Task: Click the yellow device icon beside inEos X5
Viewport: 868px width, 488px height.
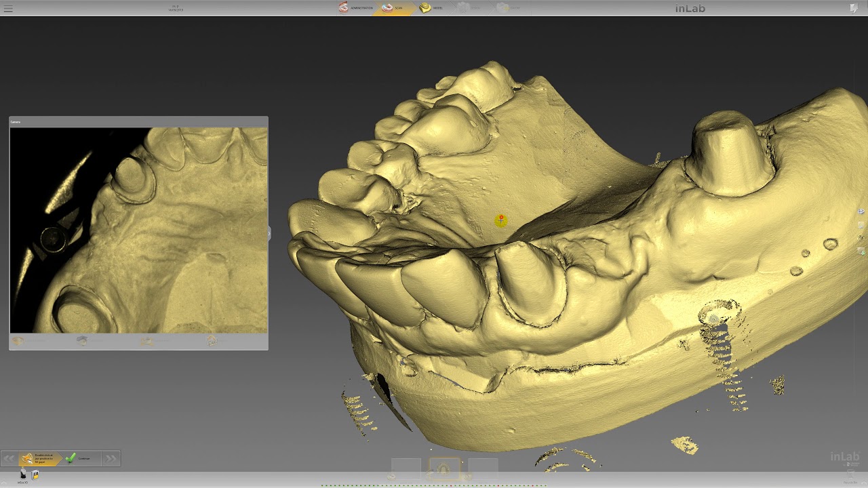Action: click(35, 475)
